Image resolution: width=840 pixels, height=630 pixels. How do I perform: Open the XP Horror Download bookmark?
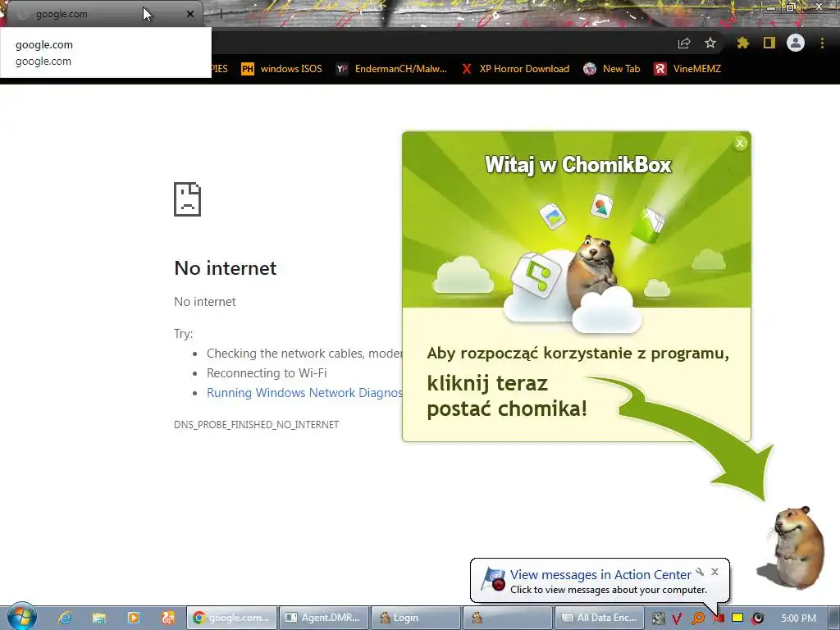click(516, 69)
